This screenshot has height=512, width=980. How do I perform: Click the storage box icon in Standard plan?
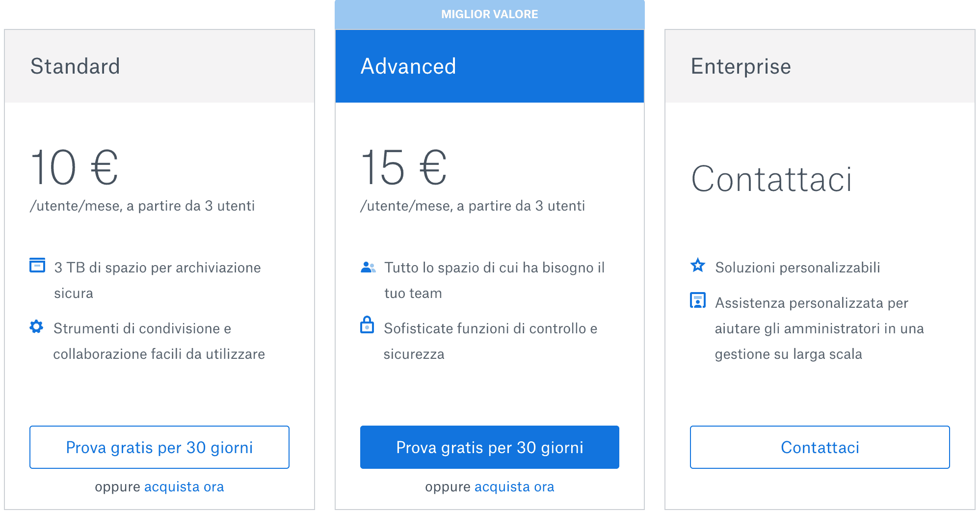pos(37,266)
